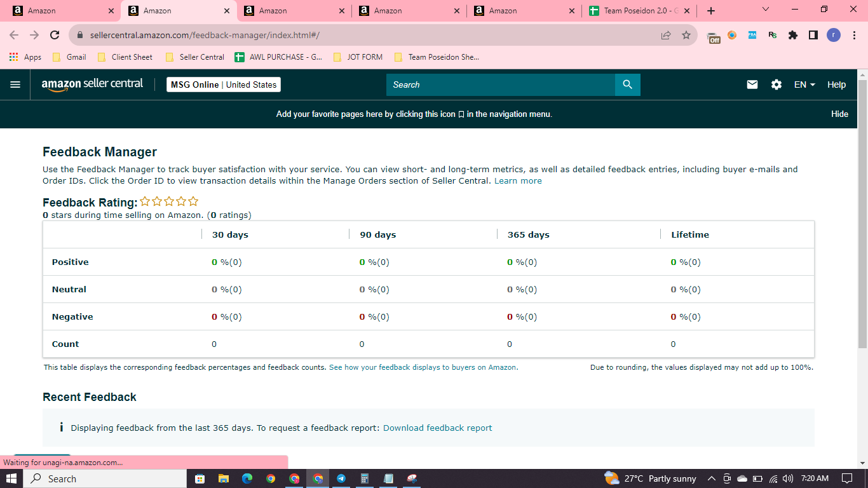This screenshot has width=868, height=488.
Task: Open the tab search chevron in Chrome
Action: [766, 10]
